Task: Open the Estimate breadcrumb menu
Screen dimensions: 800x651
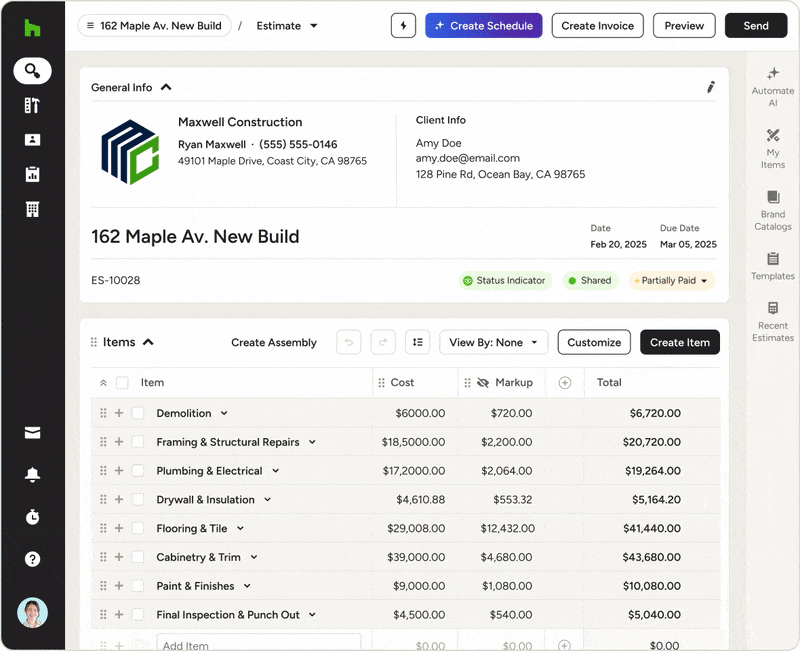Action: (x=287, y=26)
